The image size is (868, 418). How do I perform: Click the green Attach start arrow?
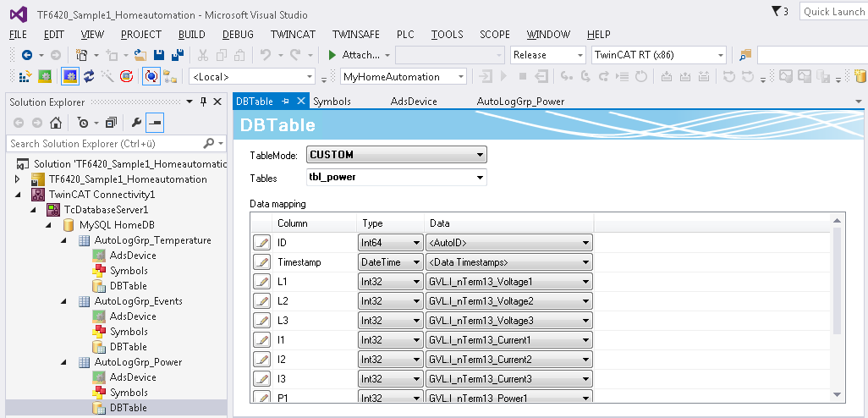coord(332,55)
